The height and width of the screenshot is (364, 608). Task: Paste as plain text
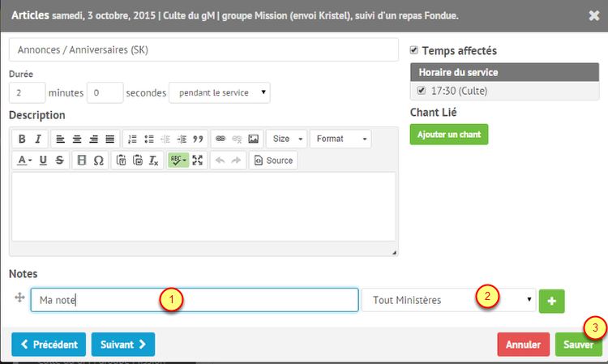pyautogui.click(x=121, y=160)
